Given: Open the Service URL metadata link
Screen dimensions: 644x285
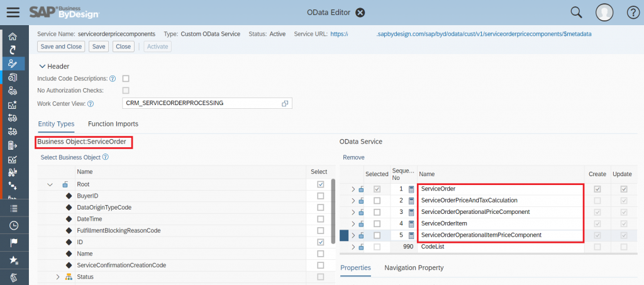Looking at the screenshot, I should [461, 34].
